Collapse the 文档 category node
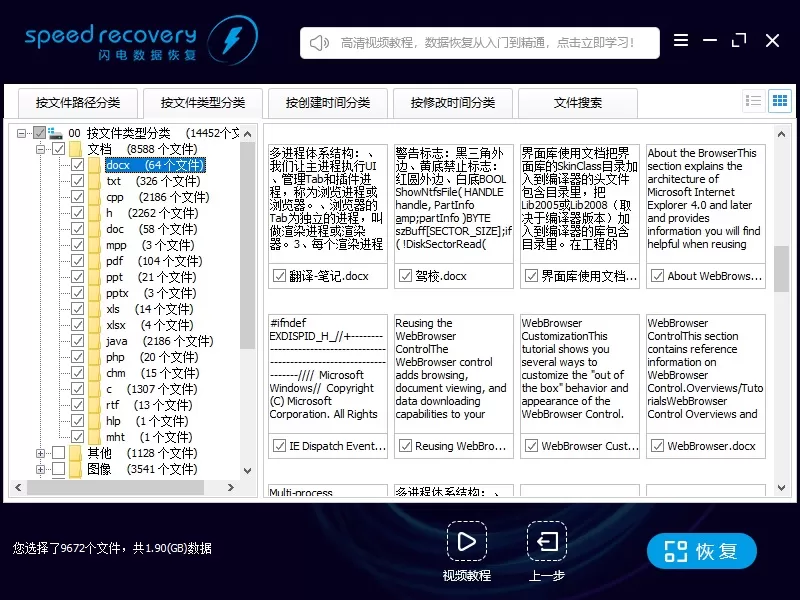Screen dimensions: 800x600 pos(40,149)
